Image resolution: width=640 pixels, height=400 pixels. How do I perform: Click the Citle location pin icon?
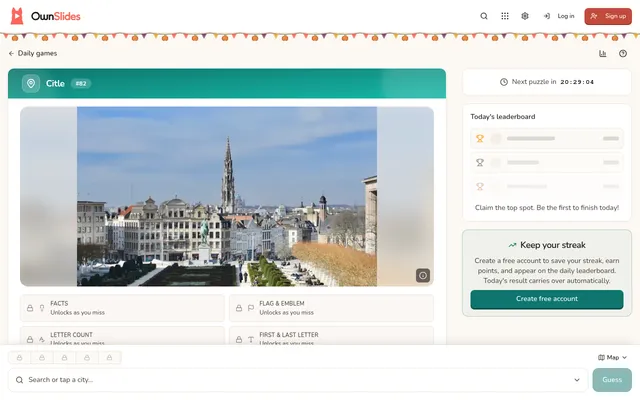pyautogui.click(x=31, y=83)
